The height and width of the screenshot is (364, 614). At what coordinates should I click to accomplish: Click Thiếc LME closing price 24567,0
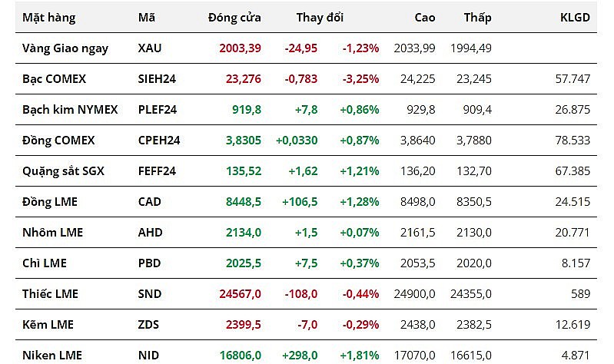240,293
